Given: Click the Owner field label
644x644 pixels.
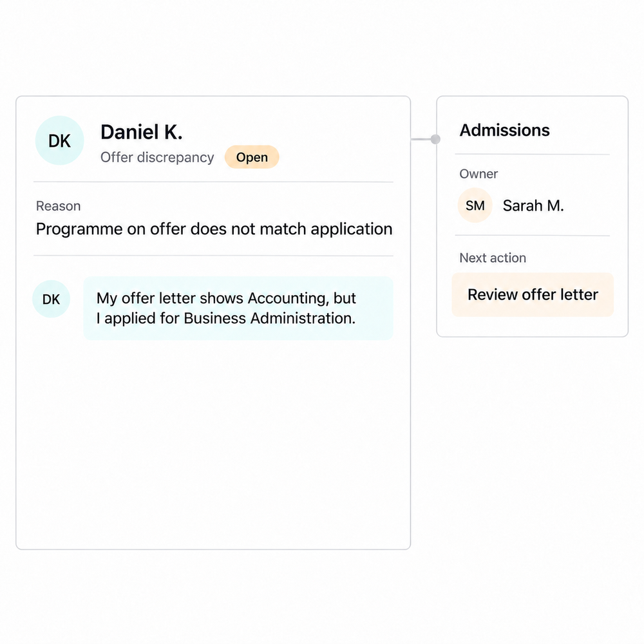Looking at the screenshot, I should point(478,174).
